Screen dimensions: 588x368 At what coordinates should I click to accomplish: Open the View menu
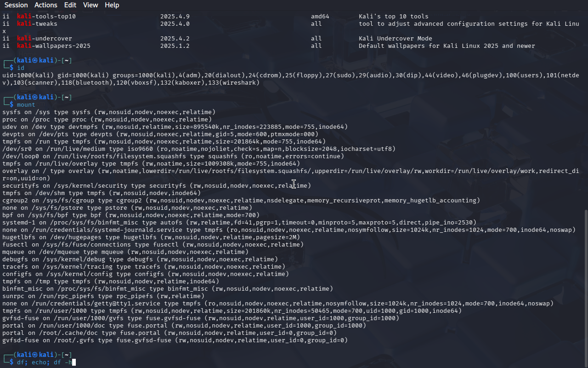(x=90, y=5)
